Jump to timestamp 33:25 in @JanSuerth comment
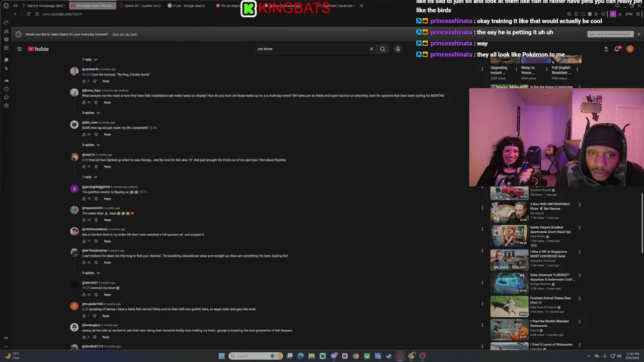 click(x=86, y=74)
